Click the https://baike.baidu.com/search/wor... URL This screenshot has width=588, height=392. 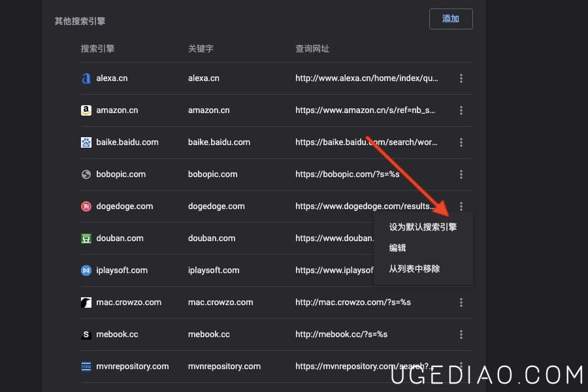[x=366, y=142]
